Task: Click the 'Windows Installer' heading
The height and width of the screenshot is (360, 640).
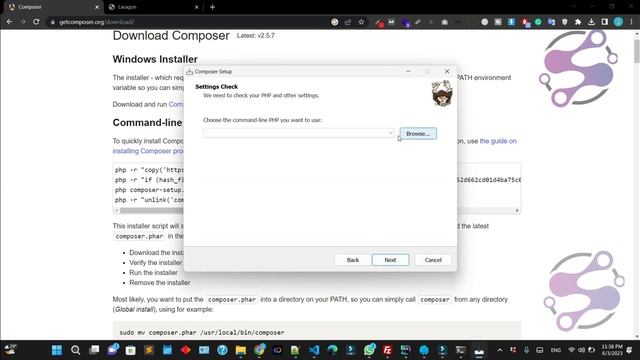Action: coord(155,59)
